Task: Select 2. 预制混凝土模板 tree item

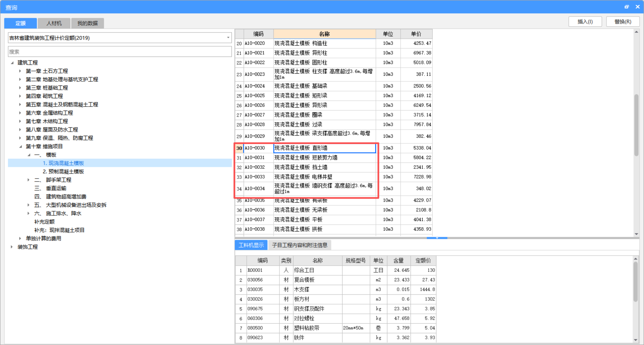Action: coord(63,171)
